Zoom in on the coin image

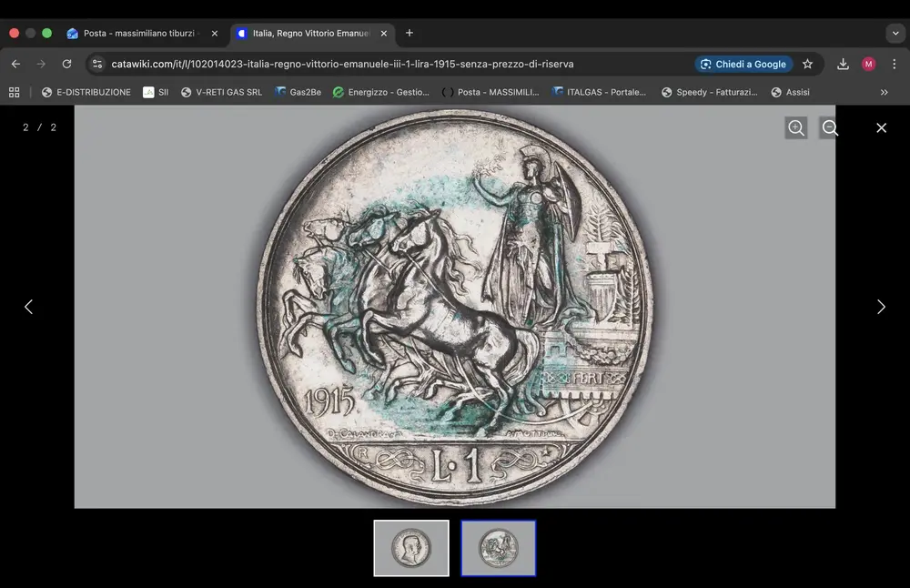[795, 127]
